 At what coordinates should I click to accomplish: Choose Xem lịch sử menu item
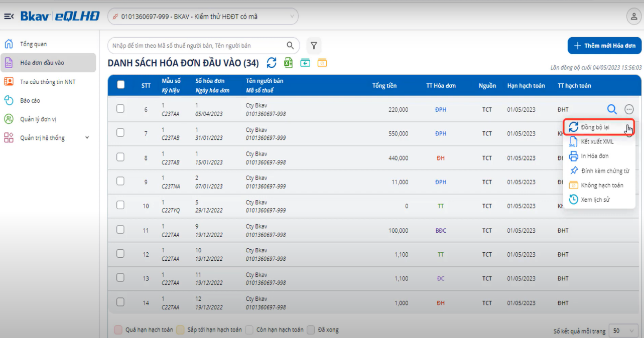click(x=599, y=200)
